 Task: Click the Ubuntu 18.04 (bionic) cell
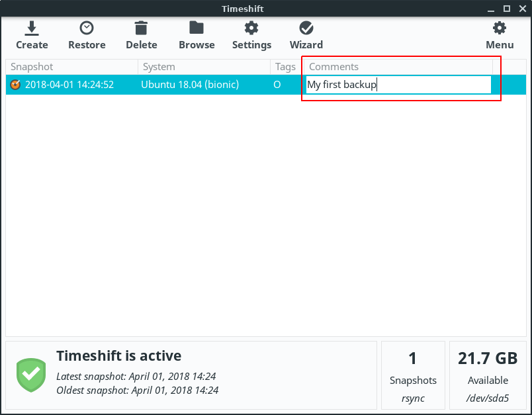pyautogui.click(x=190, y=85)
